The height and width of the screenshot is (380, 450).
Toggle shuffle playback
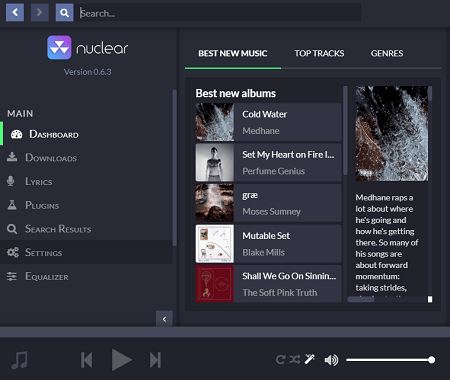pos(295,359)
